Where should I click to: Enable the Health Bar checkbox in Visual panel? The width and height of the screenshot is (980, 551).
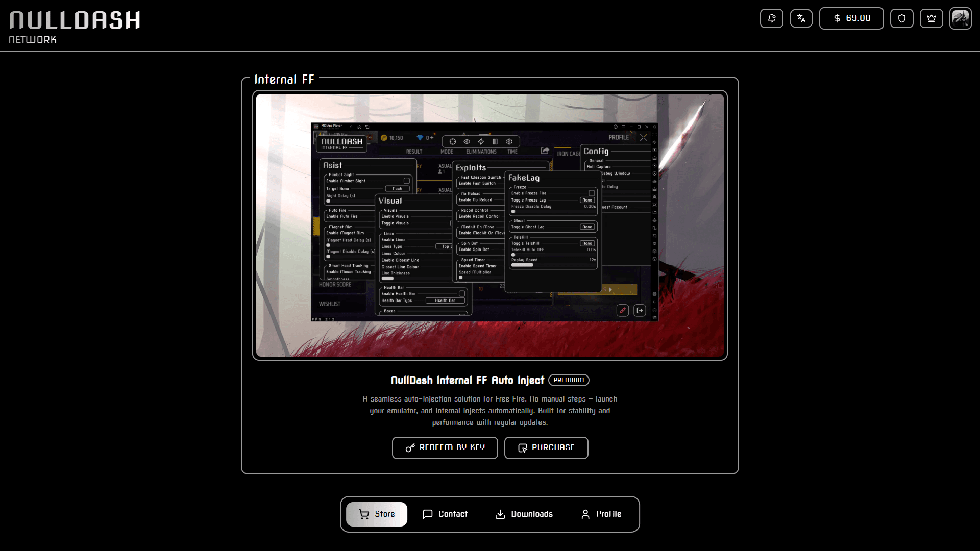coord(462,294)
